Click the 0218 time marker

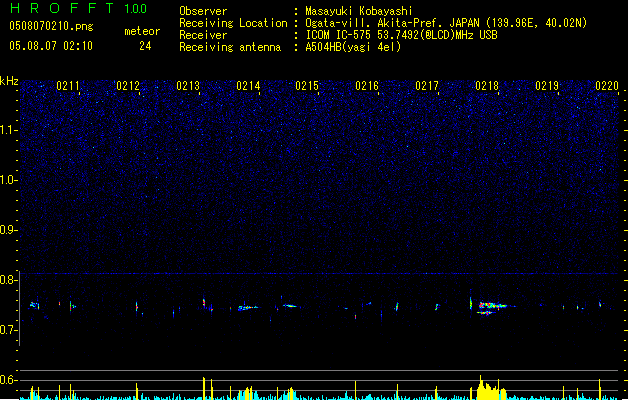point(487,86)
